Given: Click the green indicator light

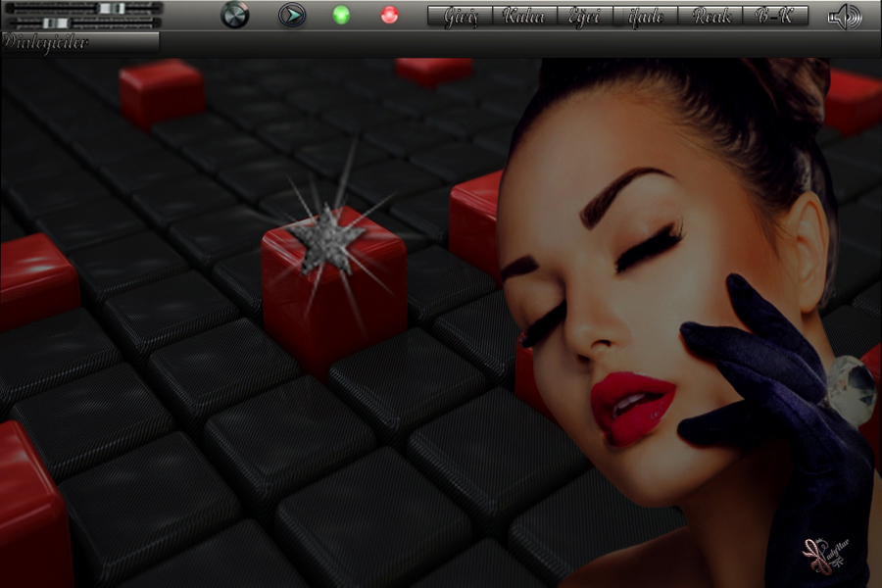Looking at the screenshot, I should coord(341,16).
